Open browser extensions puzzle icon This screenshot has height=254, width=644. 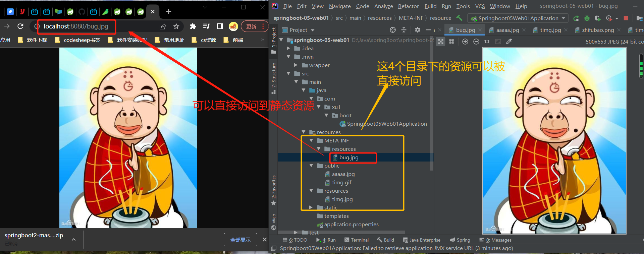point(193,26)
